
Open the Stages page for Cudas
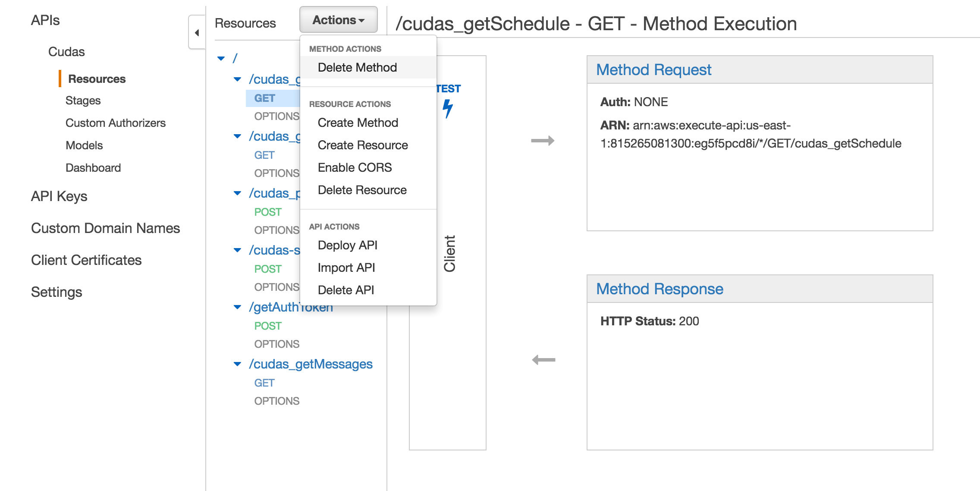tap(83, 100)
